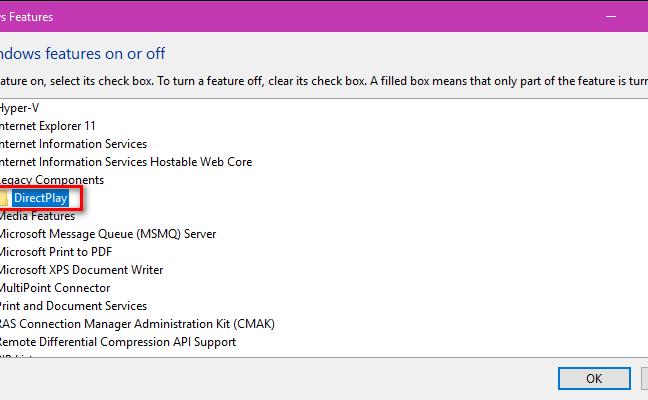Select RAS Connection Manager Administration Kit
Viewport: 648px width, 400px height.
(137, 324)
